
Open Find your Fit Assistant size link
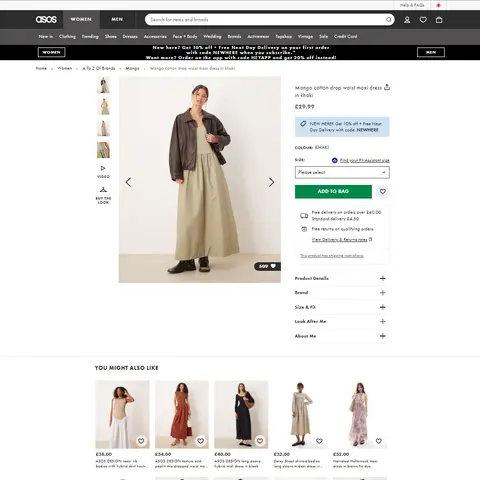364,160
